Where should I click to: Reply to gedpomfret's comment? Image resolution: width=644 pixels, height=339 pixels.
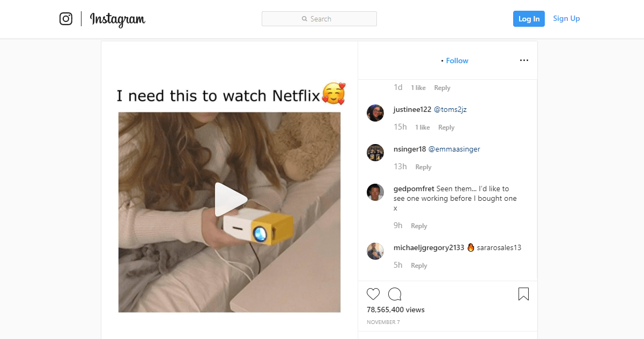click(419, 226)
